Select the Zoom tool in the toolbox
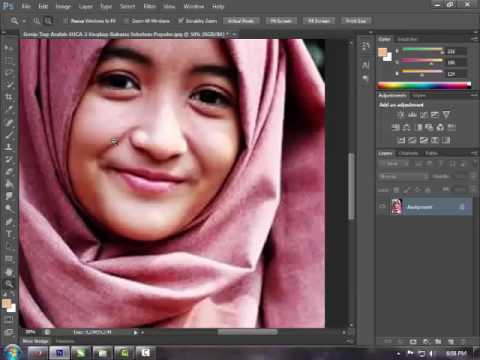Screen dimensions: 480x360 (9, 284)
